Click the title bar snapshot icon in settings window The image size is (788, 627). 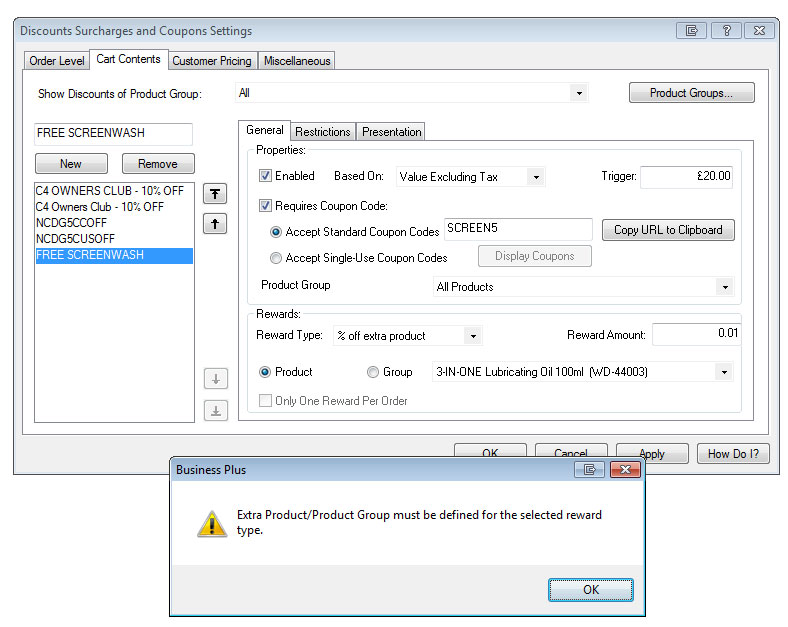[x=691, y=31]
